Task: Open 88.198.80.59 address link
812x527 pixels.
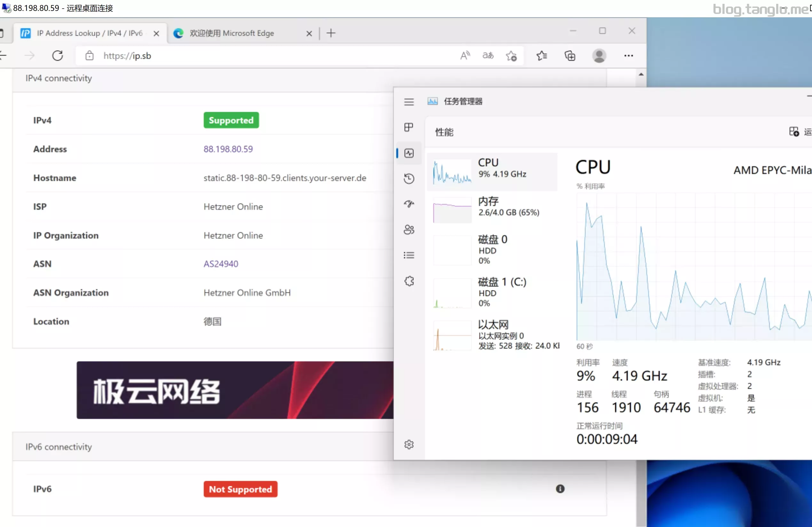Action: tap(228, 149)
